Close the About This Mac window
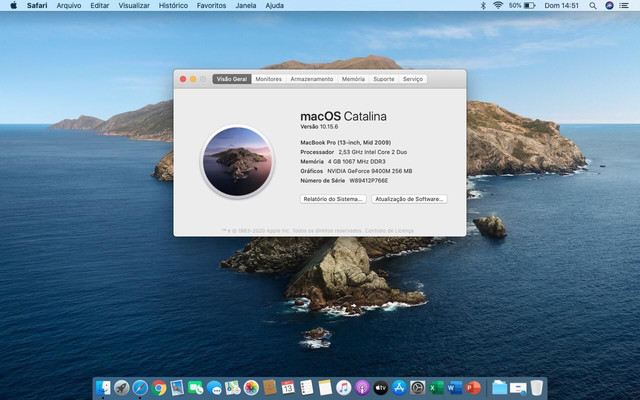Image resolution: width=640 pixels, height=400 pixels. [183, 79]
